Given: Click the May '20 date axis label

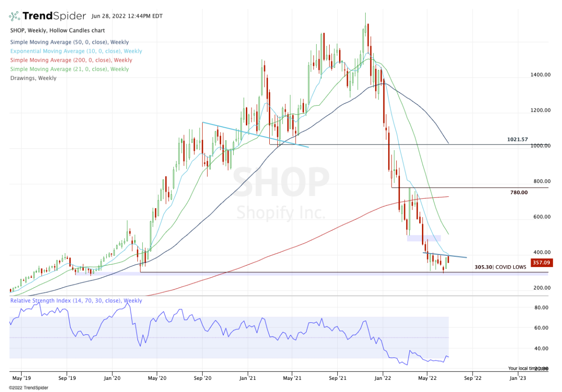Looking at the screenshot, I should pyautogui.click(x=157, y=377).
